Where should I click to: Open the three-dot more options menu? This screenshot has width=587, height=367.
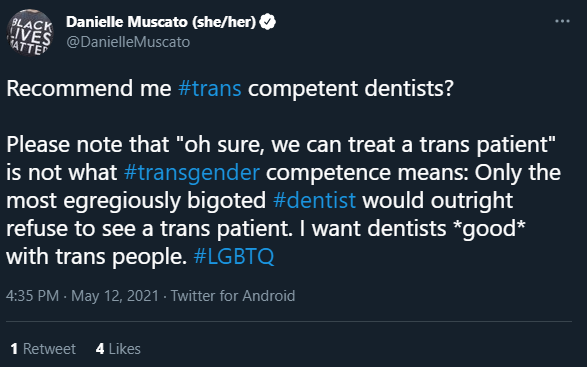[562, 21]
